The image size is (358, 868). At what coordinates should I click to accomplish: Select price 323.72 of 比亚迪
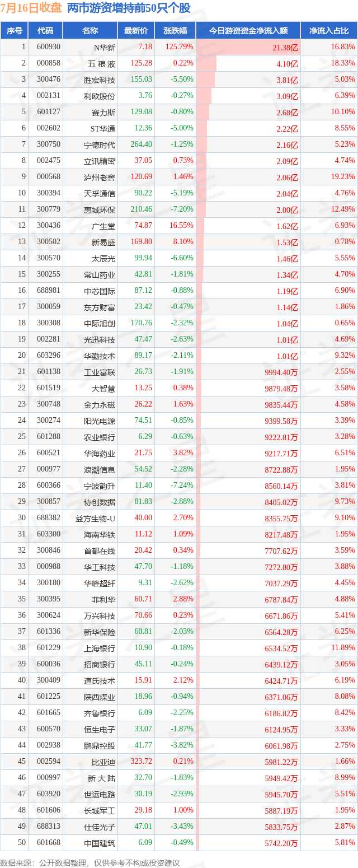[141, 761]
